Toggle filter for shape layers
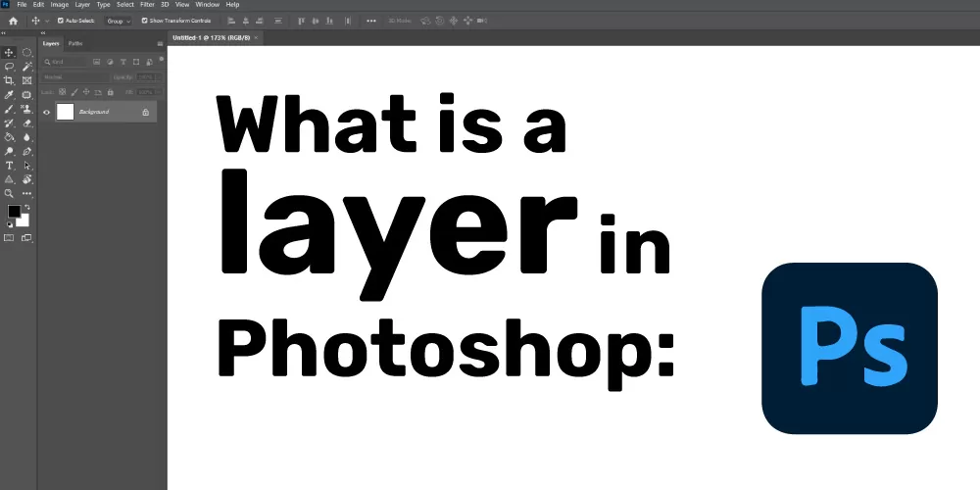This screenshot has height=490, width=980. tap(136, 62)
